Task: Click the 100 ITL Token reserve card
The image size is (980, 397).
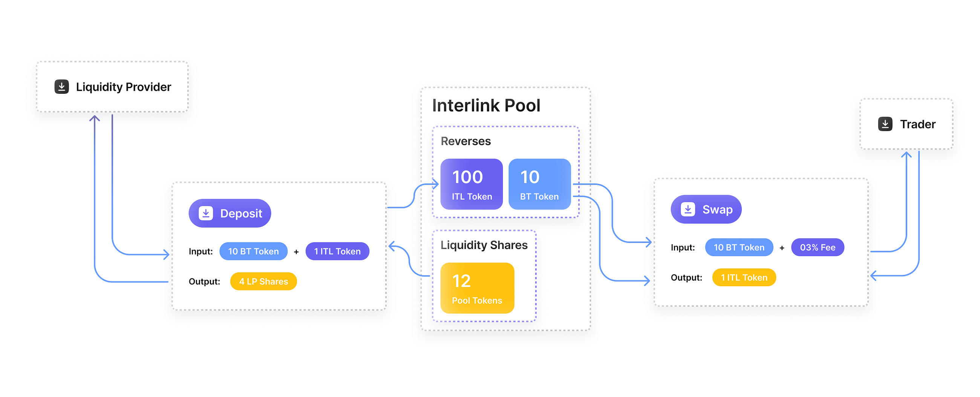Action: (472, 184)
